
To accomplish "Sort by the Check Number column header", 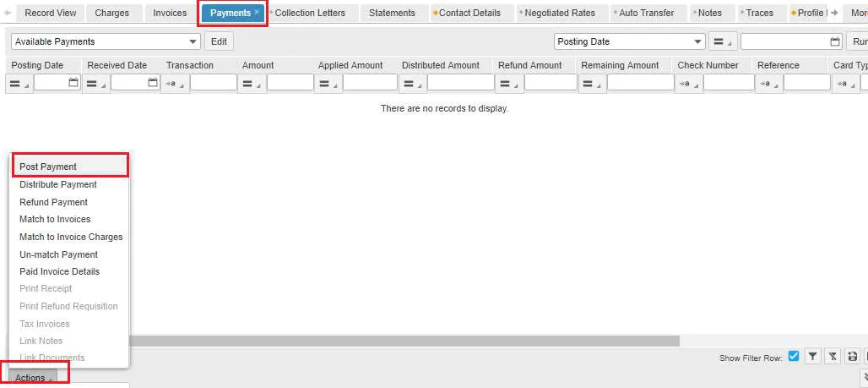I will pos(708,65).
